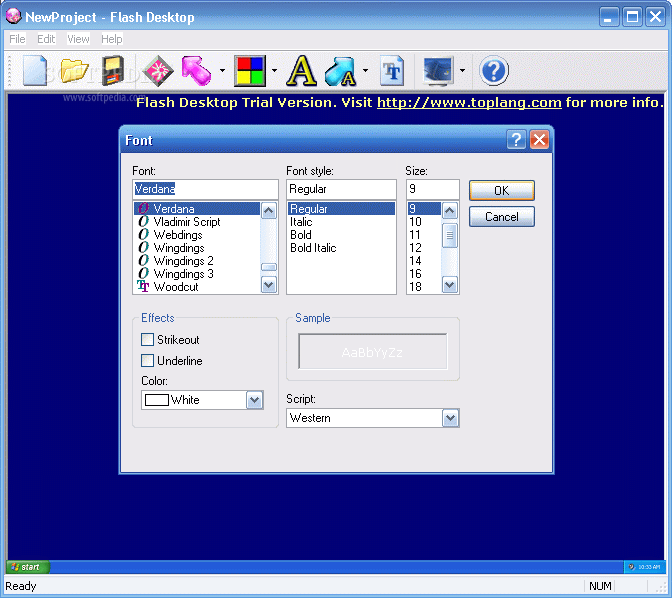This screenshot has height=598, width=672.
Task: Open dropdown arrow beside the monitor icon
Action: [x=462, y=70]
